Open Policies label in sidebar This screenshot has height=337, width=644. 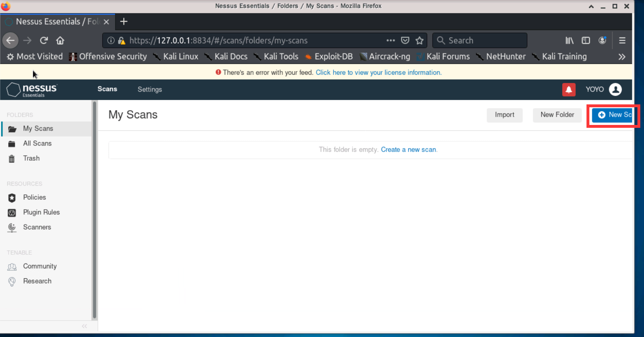[34, 197]
